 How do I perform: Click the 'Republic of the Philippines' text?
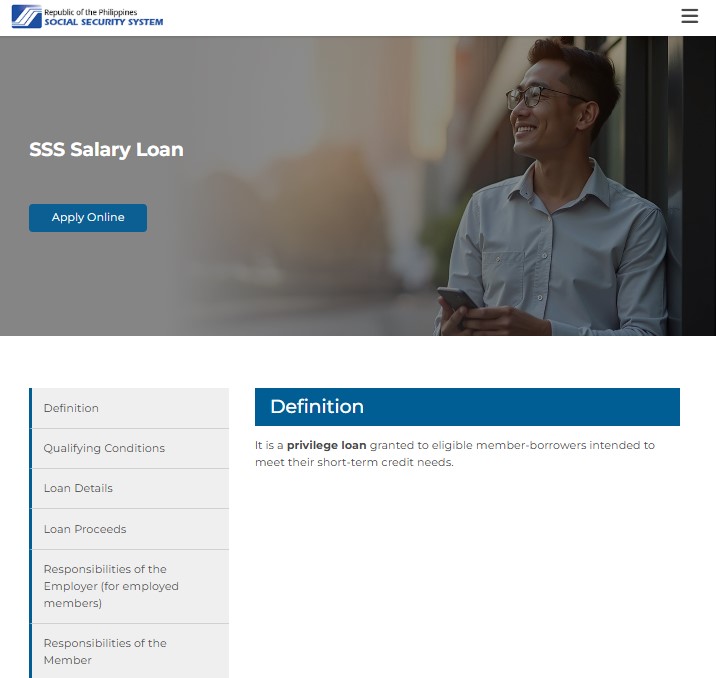[90, 12]
